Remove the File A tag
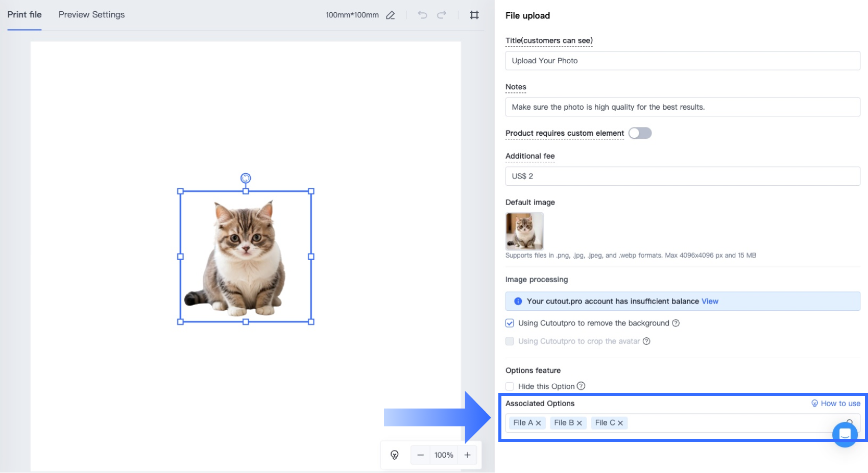868x473 pixels. pos(538,423)
